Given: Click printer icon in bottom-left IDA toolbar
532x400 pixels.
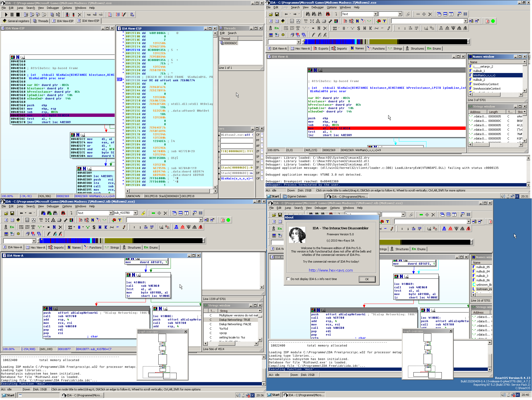Looking at the screenshot, I should pos(59,220).
